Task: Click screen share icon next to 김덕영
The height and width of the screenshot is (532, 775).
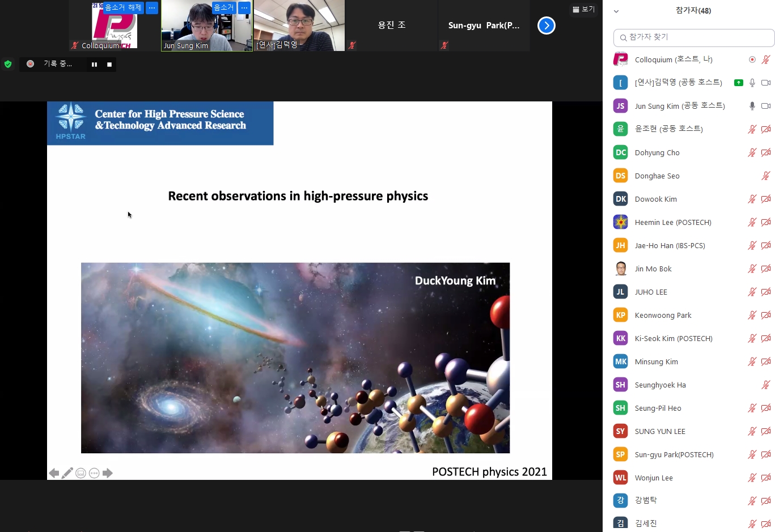Action: [x=738, y=83]
